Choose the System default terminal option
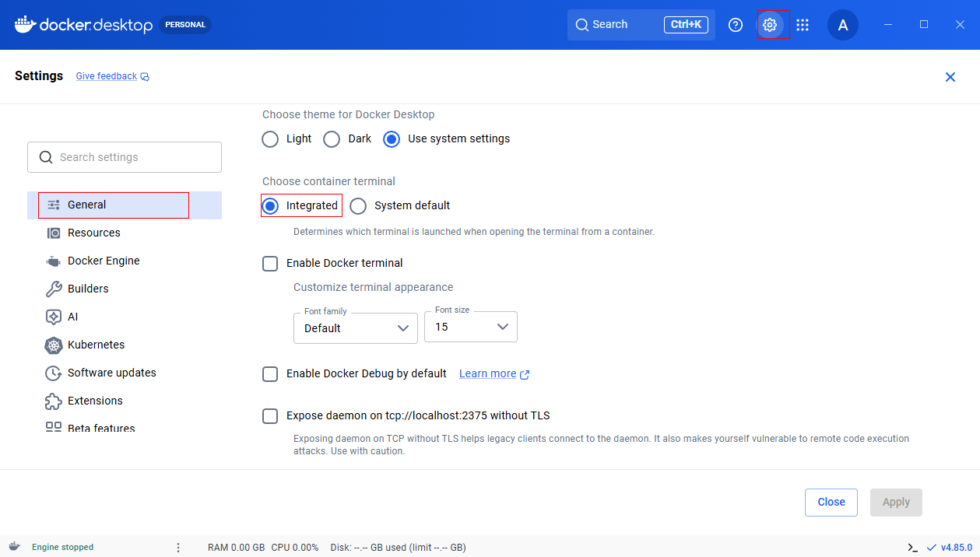 click(x=358, y=206)
